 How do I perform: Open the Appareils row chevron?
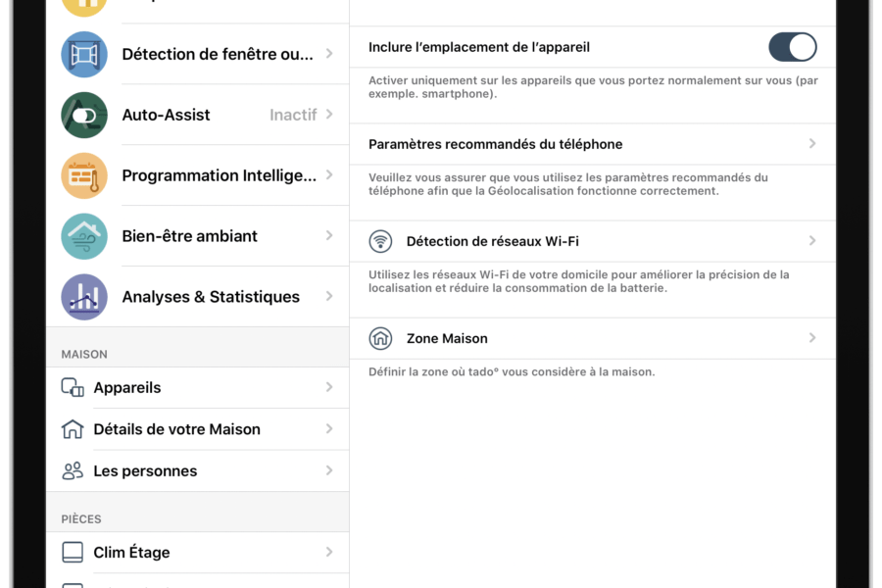click(x=329, y=388)
